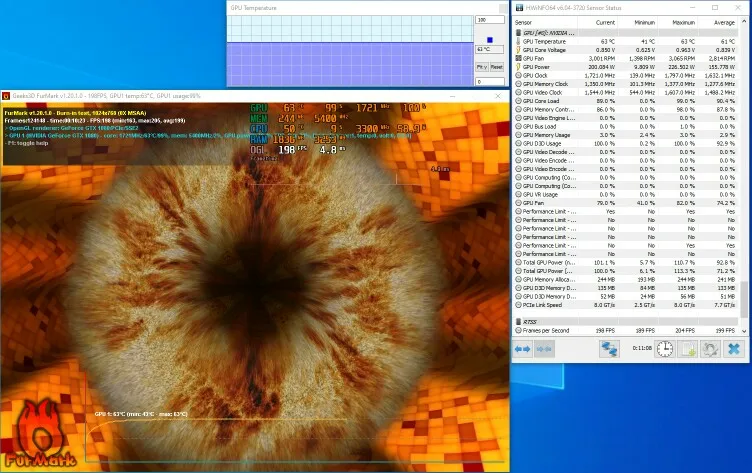
Task: Click the icon beside PCIe Link Speed
Action: (x=518, y=305)
